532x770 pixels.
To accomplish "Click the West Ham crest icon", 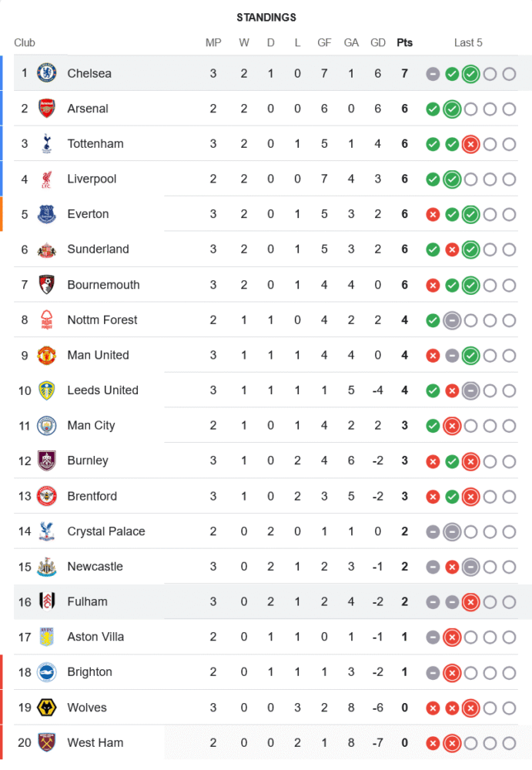I will coord(47,742).
